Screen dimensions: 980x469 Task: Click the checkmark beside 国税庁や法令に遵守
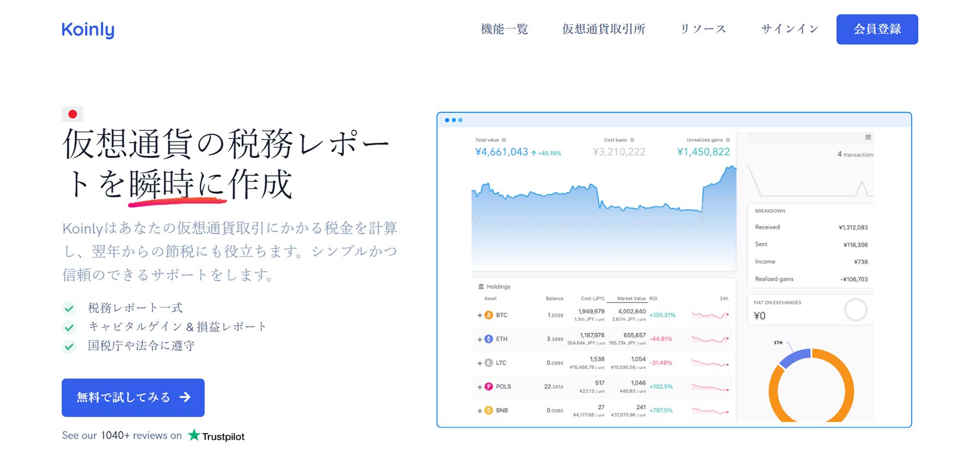pyautogui.click(x=69, y=346)
